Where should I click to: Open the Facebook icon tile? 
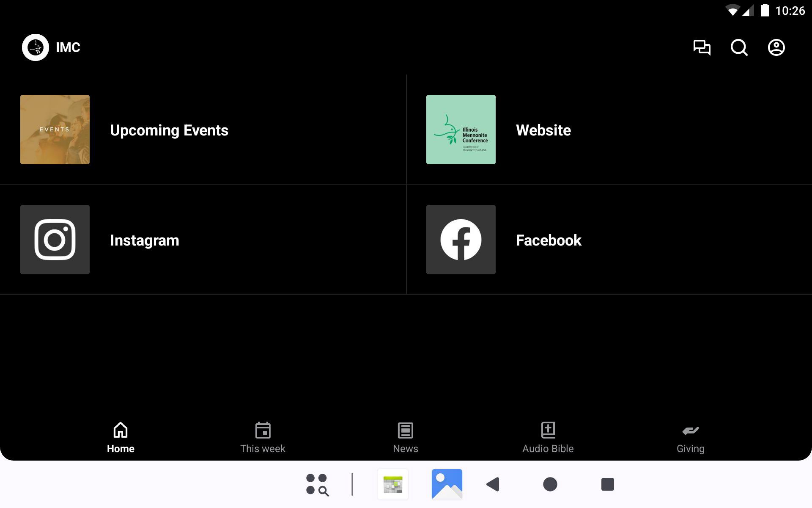[x=461, y=240]
